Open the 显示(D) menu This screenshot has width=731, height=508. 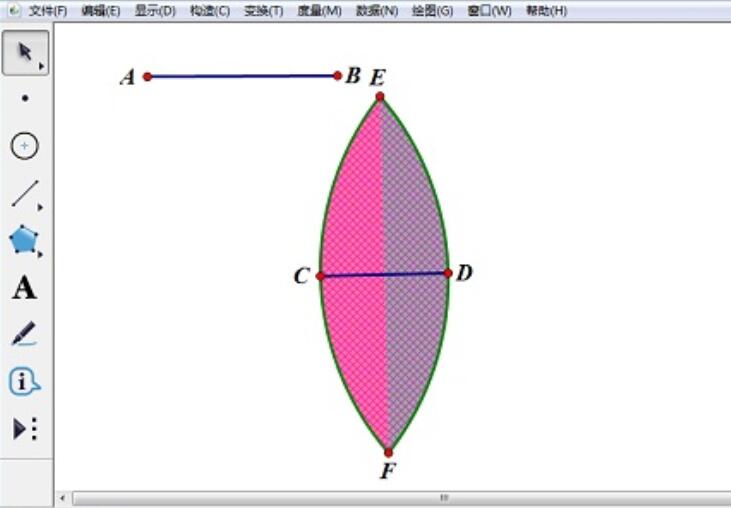coord(155,11)
